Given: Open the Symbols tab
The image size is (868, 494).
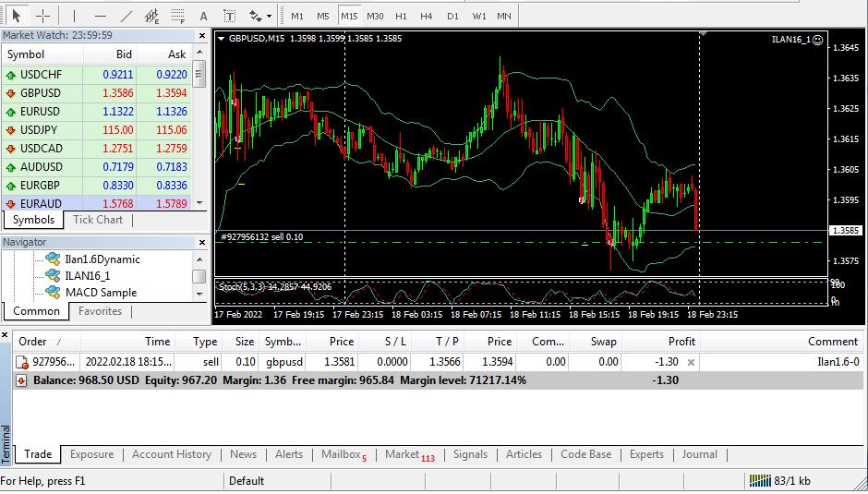Looking at the screenshot, I should coord(33,220).
